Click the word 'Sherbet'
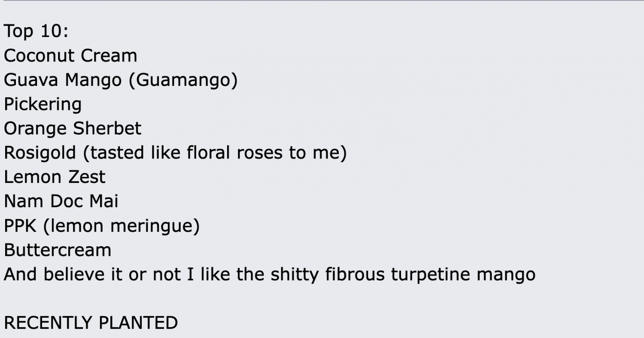Viewport: 644px width, 338px height. point(107,128)
